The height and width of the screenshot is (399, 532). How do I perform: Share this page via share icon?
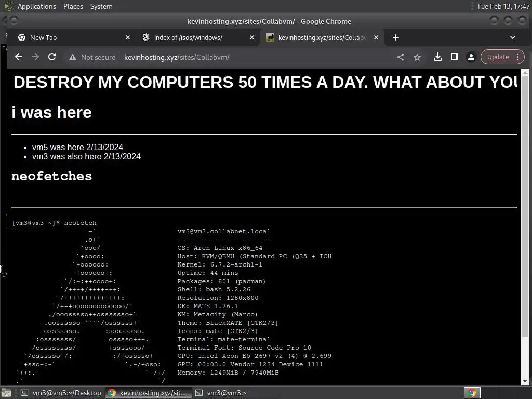[401, 57]
